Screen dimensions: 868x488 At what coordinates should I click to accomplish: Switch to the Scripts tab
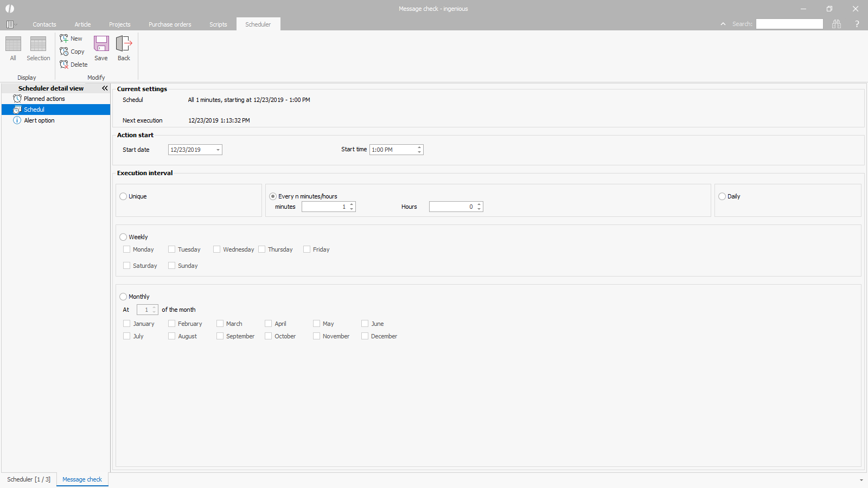tap(218, 24)
